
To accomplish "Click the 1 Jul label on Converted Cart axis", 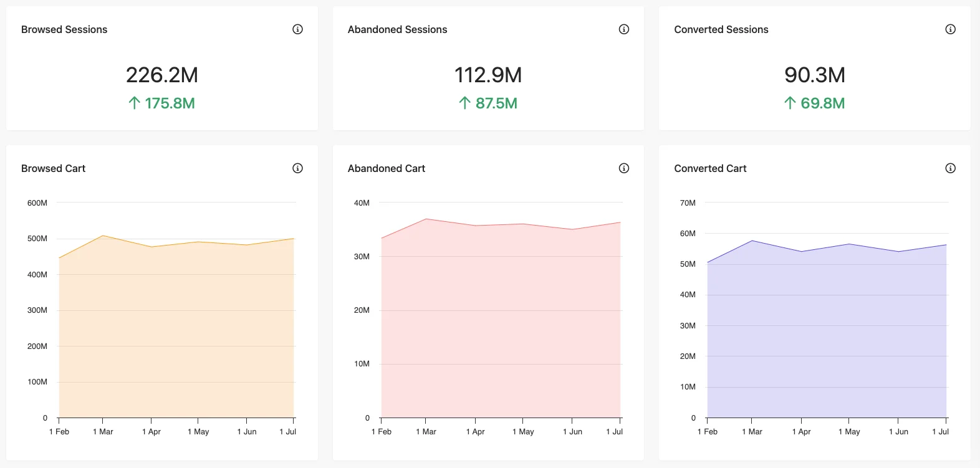I will [x=940, y=432].
